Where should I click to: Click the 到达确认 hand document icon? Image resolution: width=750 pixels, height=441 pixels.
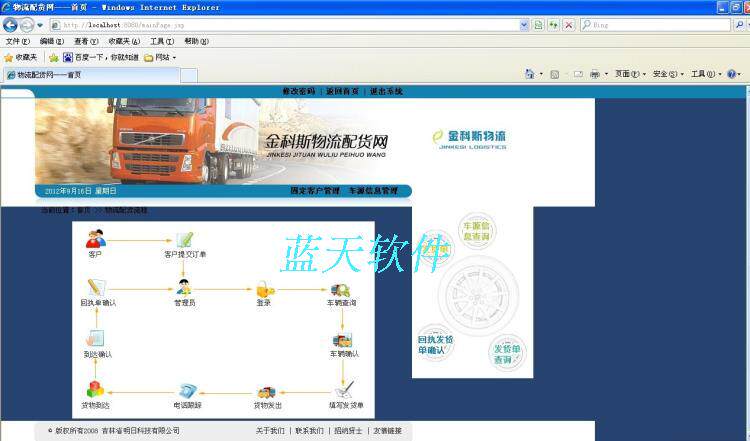[x=95, y=339]
